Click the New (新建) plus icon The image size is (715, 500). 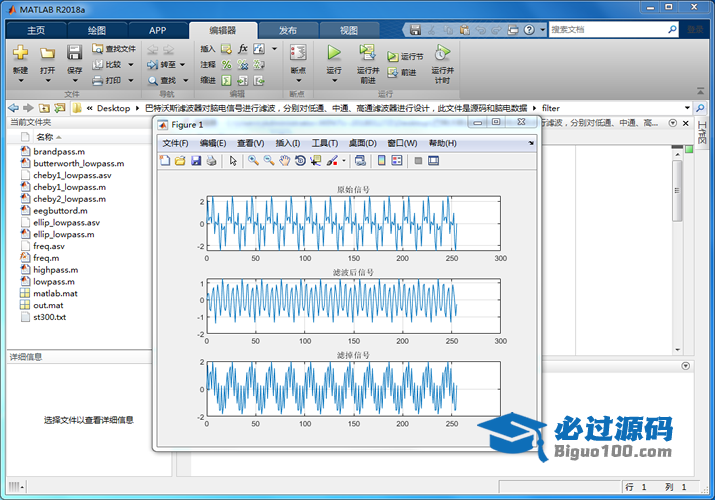(x=20, y=52)
